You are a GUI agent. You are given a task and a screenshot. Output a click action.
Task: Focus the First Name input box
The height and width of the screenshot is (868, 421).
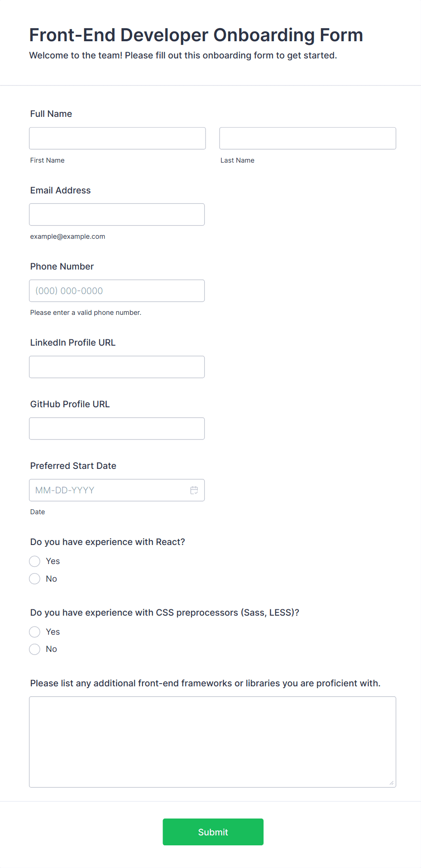coord(117,138)
